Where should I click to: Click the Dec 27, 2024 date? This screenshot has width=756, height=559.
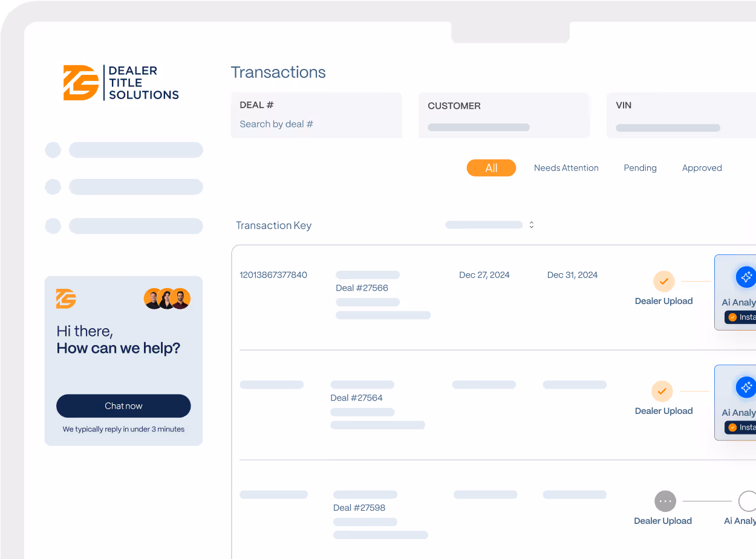pyautogui.click(x=484, y=275)
